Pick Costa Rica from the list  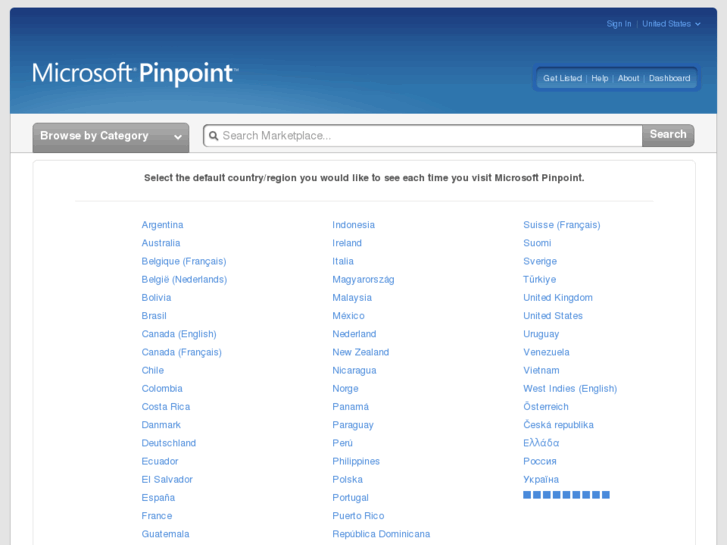pos(166,407)
